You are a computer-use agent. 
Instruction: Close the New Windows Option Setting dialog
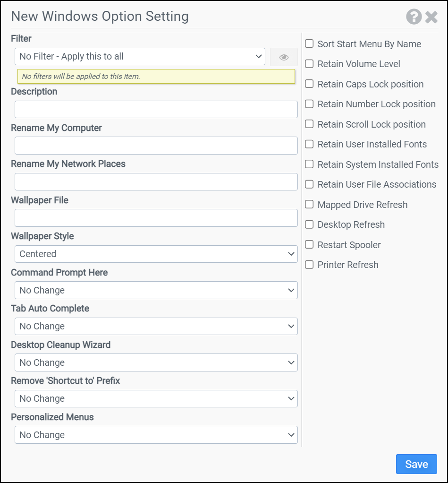[431, 17]
